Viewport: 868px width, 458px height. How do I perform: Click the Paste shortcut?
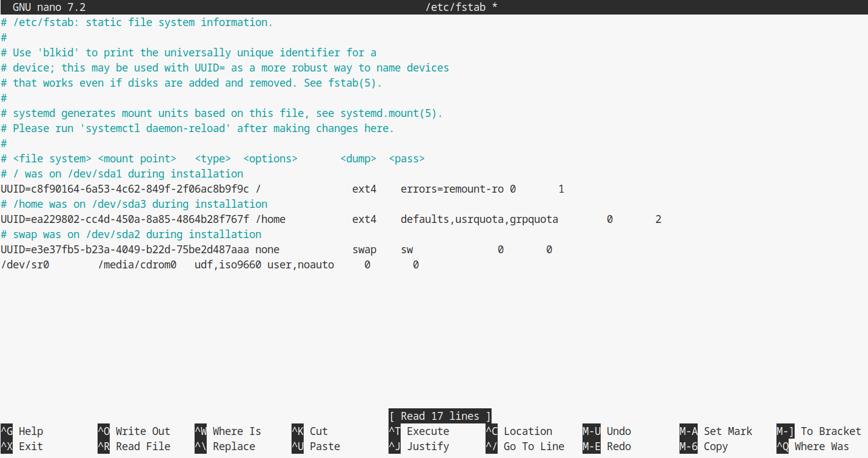tap(324, 446)
